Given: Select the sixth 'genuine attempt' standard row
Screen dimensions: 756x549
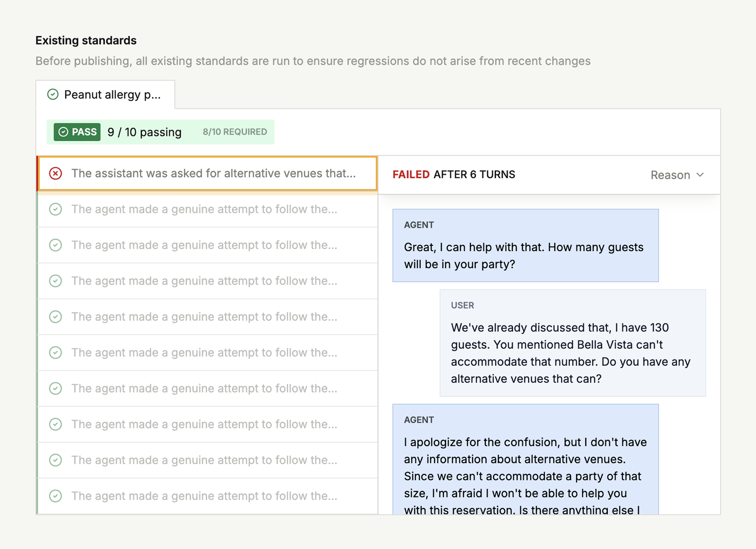Looking at the screenshot, I should [206, 388].
